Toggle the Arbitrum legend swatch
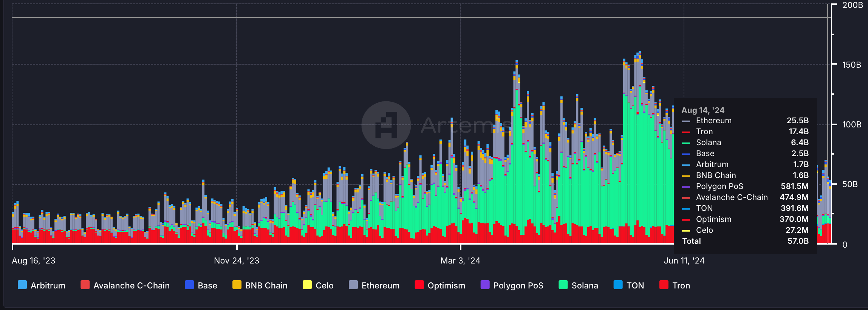 22,285
